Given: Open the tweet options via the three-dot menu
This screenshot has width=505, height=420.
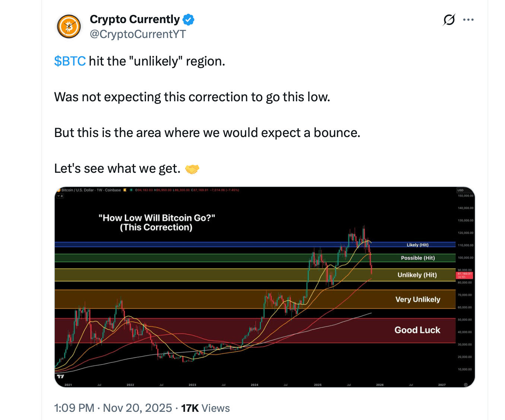Looking at the screenshot, I should tap(469, 19).
